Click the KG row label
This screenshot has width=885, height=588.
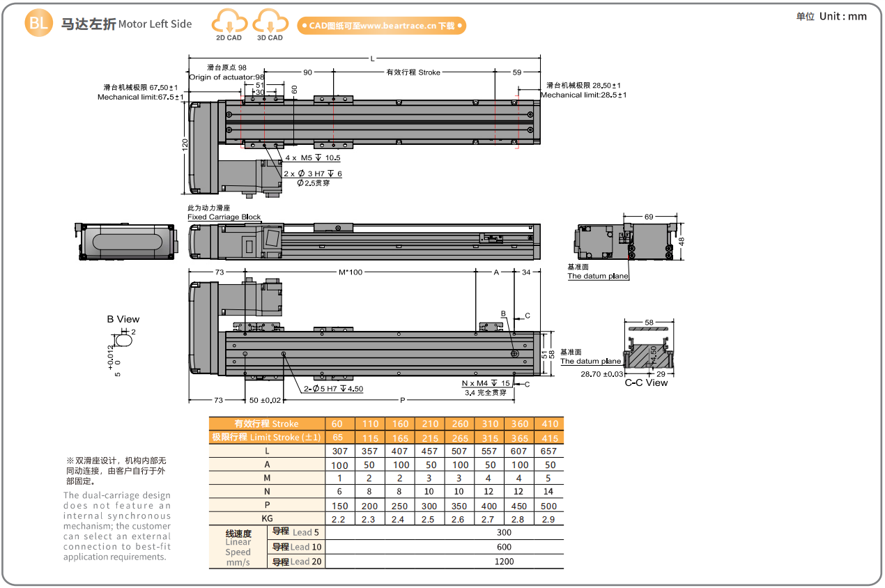click(x=267, y=519)
